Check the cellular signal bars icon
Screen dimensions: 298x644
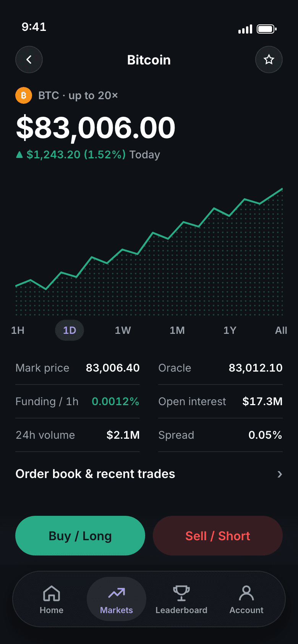pyautogui.click(x=245, y=29)
